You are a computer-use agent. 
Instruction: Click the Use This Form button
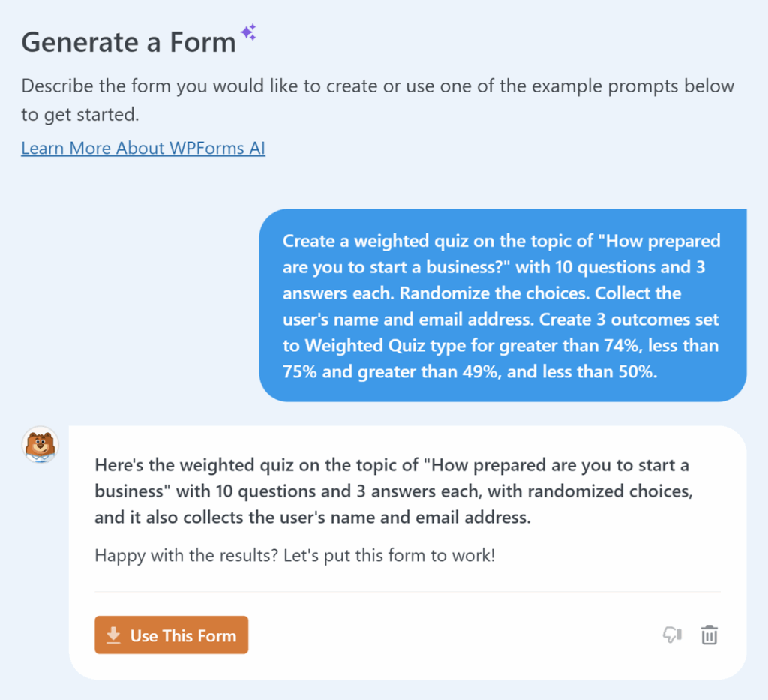point(171,634)
